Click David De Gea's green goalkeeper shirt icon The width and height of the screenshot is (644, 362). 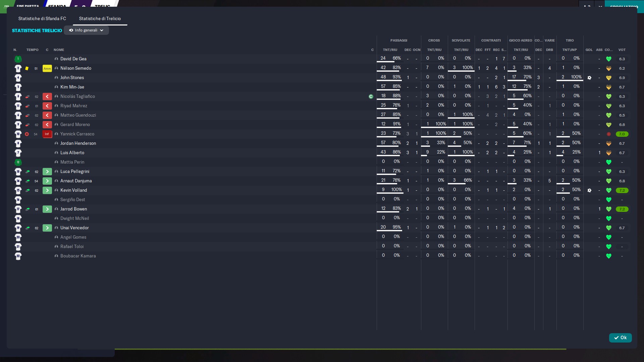coord(18,59)
